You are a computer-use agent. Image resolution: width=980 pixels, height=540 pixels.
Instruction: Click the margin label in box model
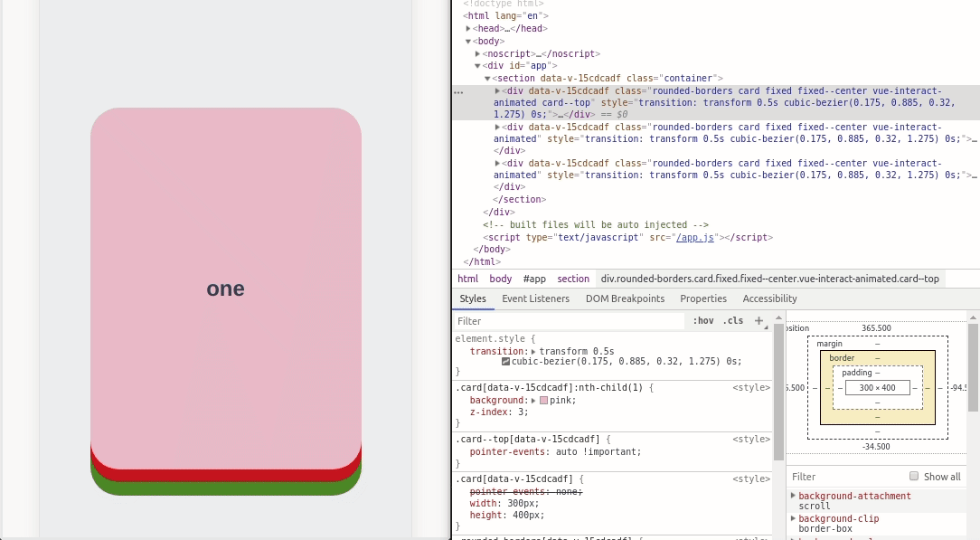(829, 344)
